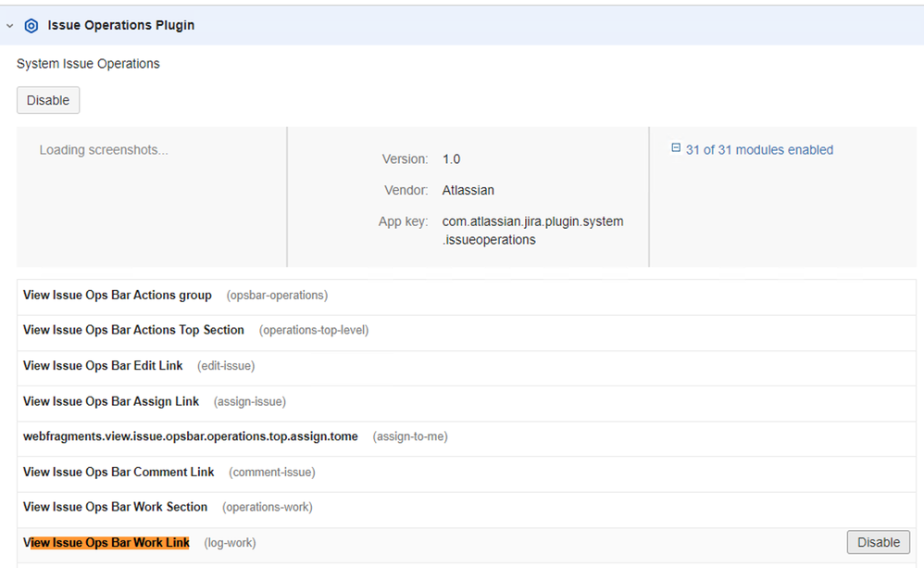This screenshot has height=568, width=924.
Task: Disable the Issue Operations Plugin
Action: click(48, 100)
